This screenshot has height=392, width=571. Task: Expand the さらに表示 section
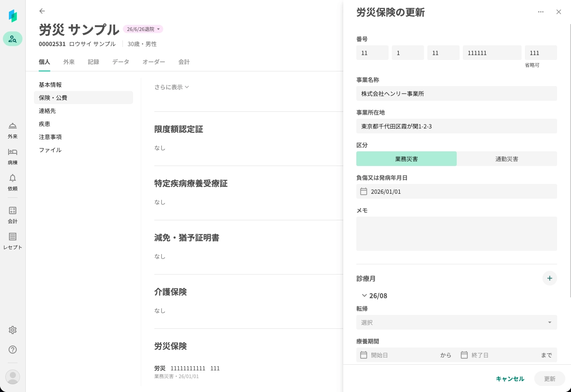[x=171, y=87]
